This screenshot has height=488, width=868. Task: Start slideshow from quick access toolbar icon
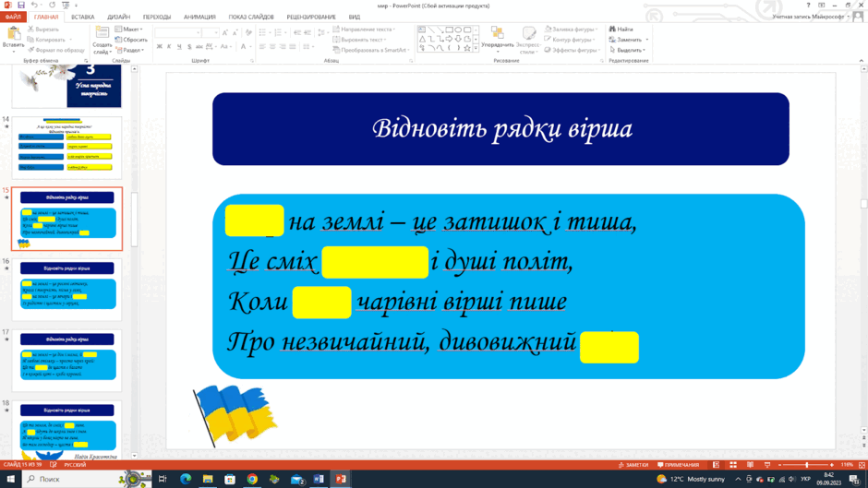(x=66, y=5)
